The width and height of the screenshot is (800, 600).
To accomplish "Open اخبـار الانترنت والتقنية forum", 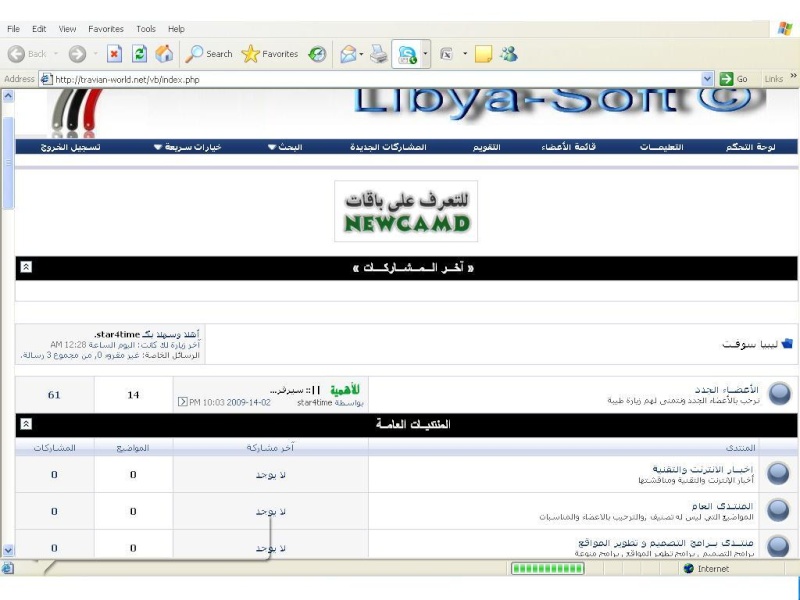I will (x=703, y=469).
